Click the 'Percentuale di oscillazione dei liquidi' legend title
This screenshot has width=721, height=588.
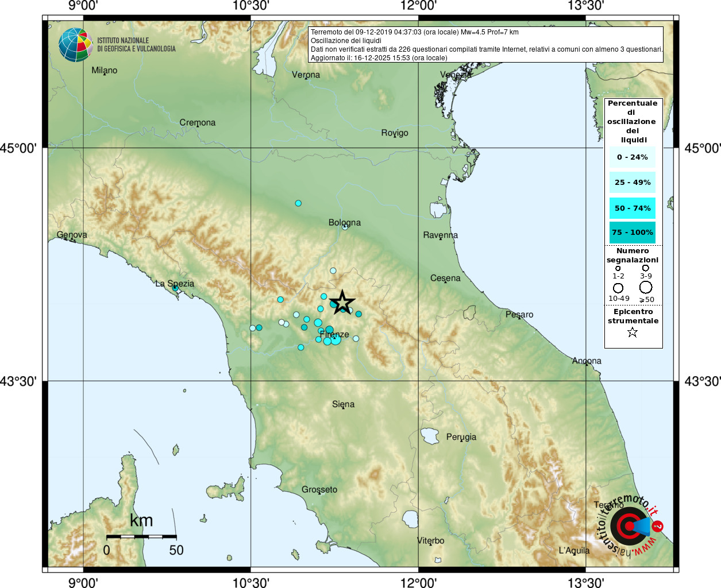pos(633,122)
